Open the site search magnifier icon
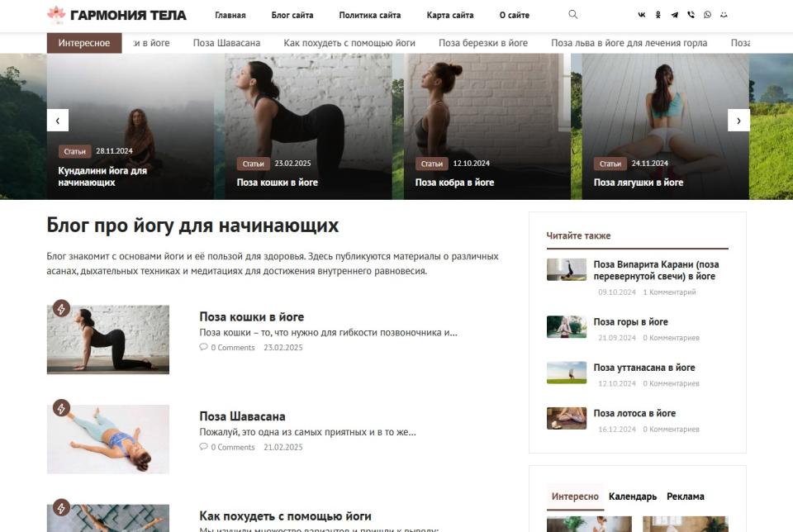 pos(573,14)
